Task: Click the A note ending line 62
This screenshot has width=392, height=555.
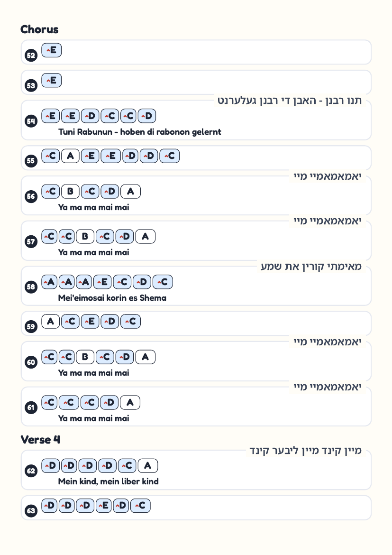Action: (148, 466)
